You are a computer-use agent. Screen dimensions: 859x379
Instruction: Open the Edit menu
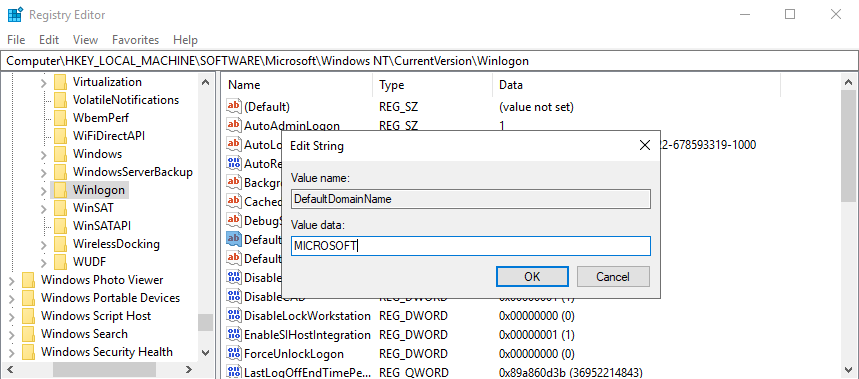pyautogui.click(x=49, y=40)
